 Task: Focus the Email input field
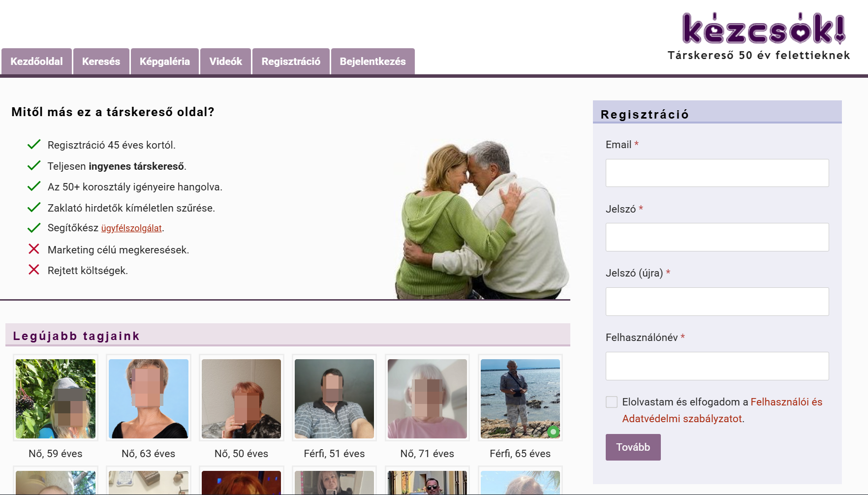click(717, 173)
